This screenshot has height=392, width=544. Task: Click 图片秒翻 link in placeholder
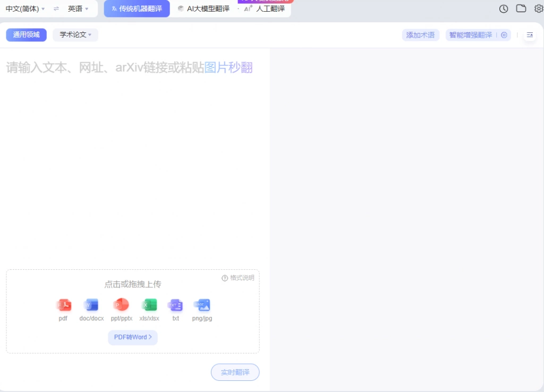coord(228,67)
